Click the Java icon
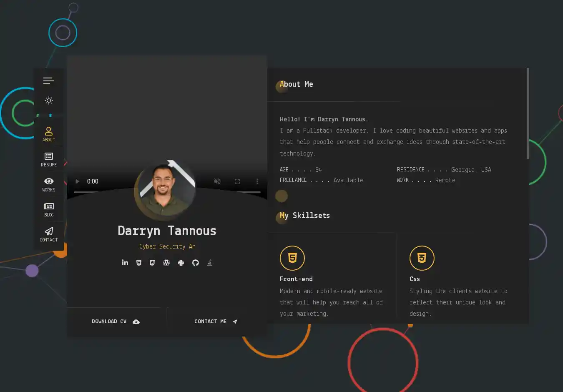 point(210,263)
